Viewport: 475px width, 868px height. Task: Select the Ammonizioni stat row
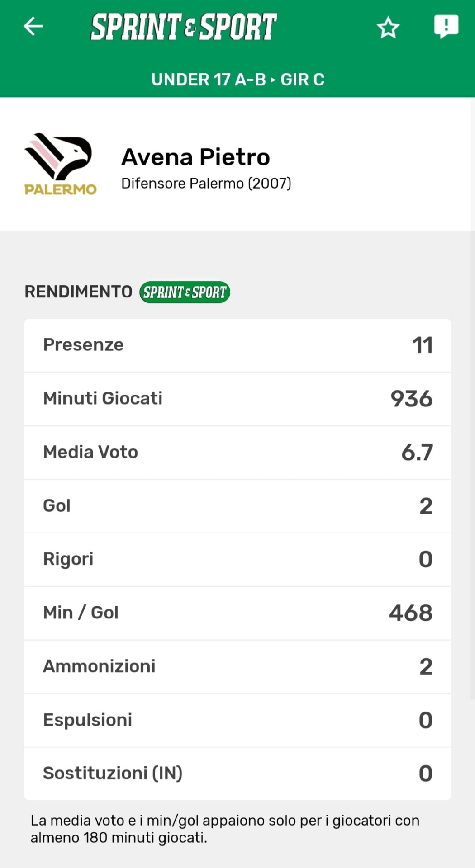[x=237, y=666]
